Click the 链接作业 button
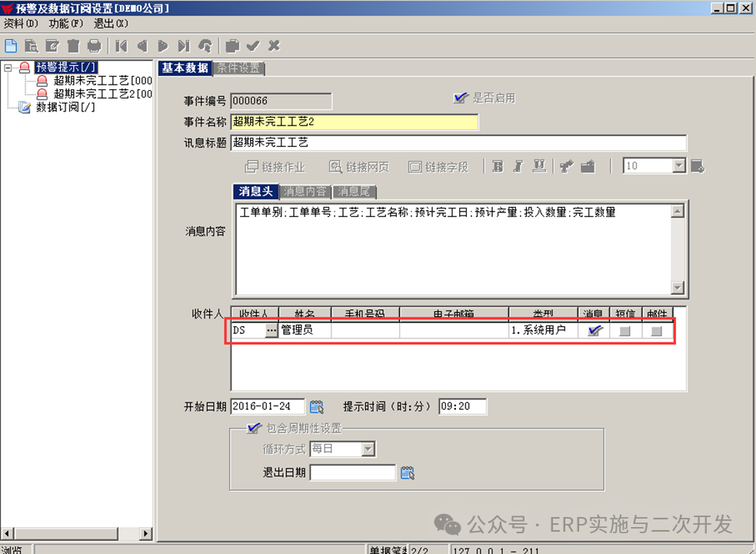This screenshot has width=756, height=554. point(275,167)
